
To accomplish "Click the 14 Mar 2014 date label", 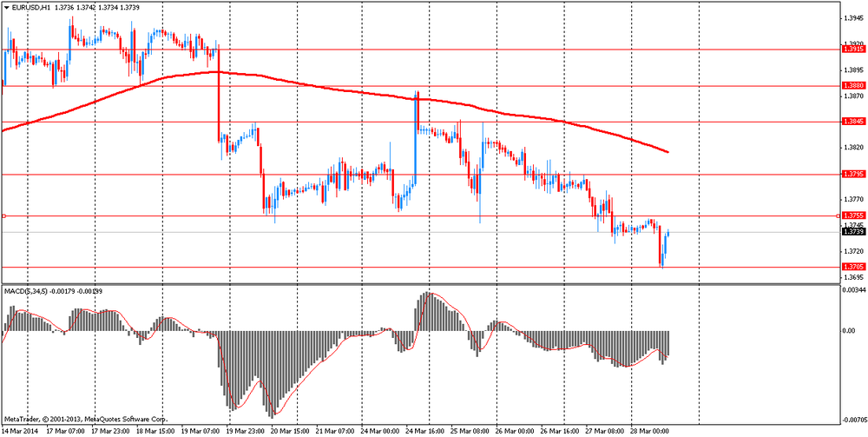I will (x=19, y=430).
